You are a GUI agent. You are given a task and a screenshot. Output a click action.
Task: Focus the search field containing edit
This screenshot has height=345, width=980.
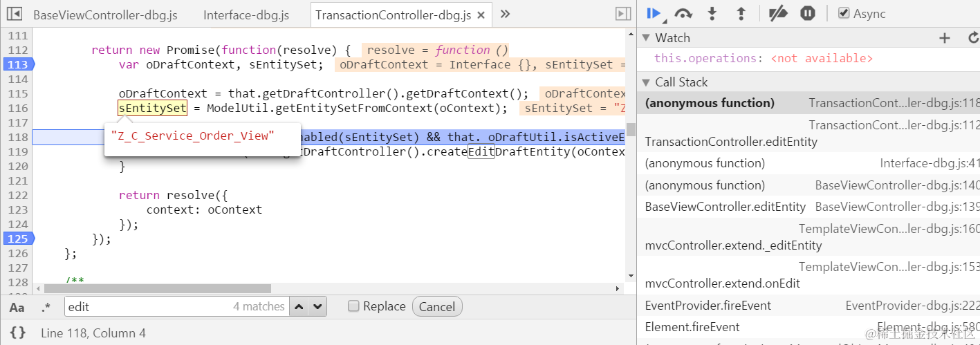tap(176, 306)
